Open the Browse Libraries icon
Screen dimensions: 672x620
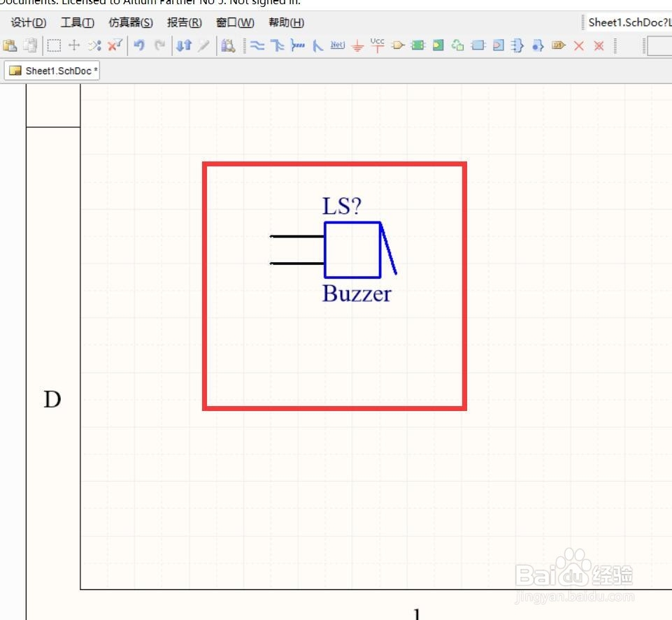point(228,45)
